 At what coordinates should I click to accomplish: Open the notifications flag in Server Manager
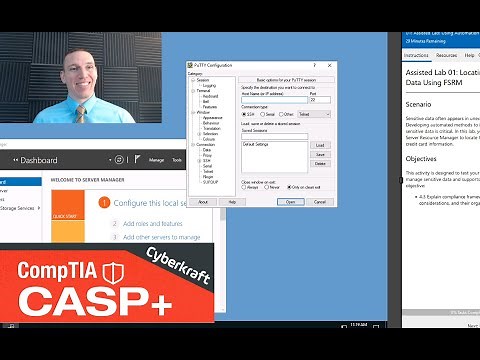[137, 159]
